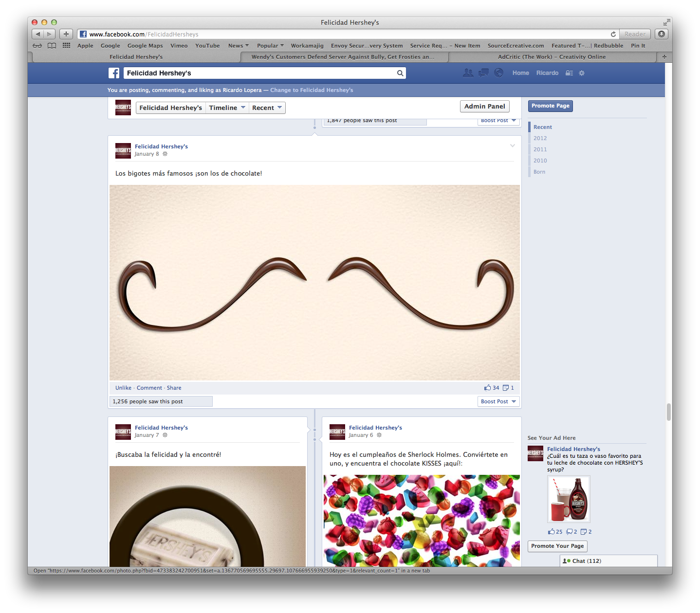This screenshot has height=613, width=700.
Task: Click like count icon on mustache post
Action: [488, 388]
